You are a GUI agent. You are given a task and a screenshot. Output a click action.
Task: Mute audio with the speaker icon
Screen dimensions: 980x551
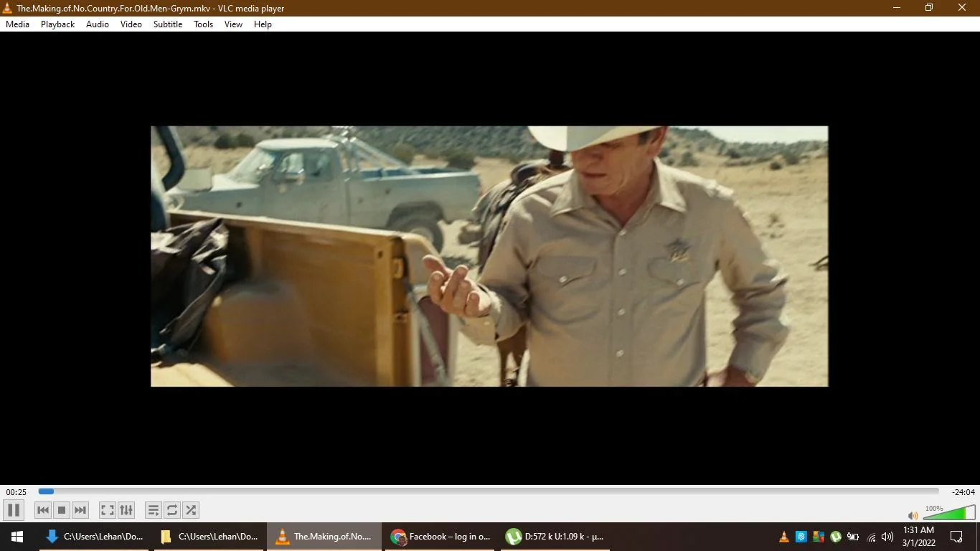pyautogui.click(x=913, y=515)
